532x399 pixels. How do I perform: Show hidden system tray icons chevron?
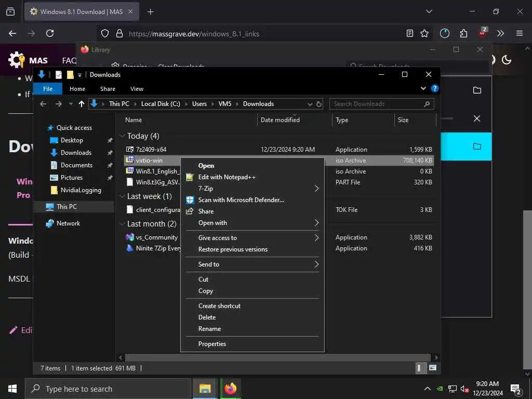pos(428,389)
